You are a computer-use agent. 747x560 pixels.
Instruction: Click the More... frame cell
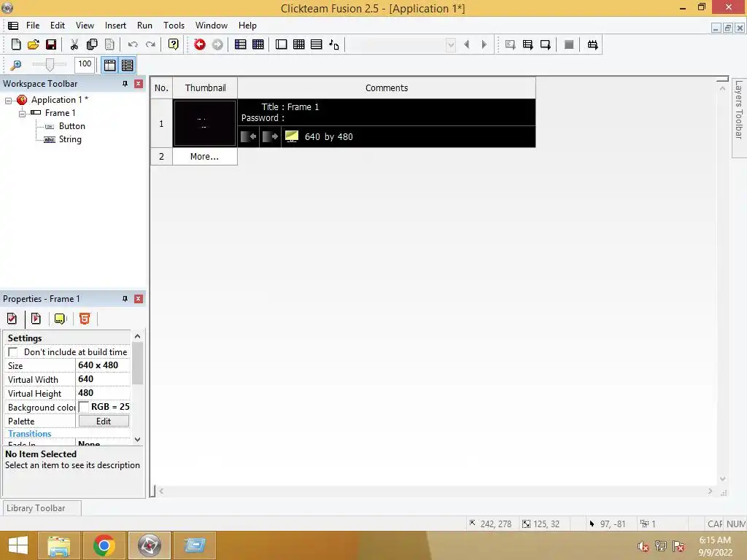204,157
